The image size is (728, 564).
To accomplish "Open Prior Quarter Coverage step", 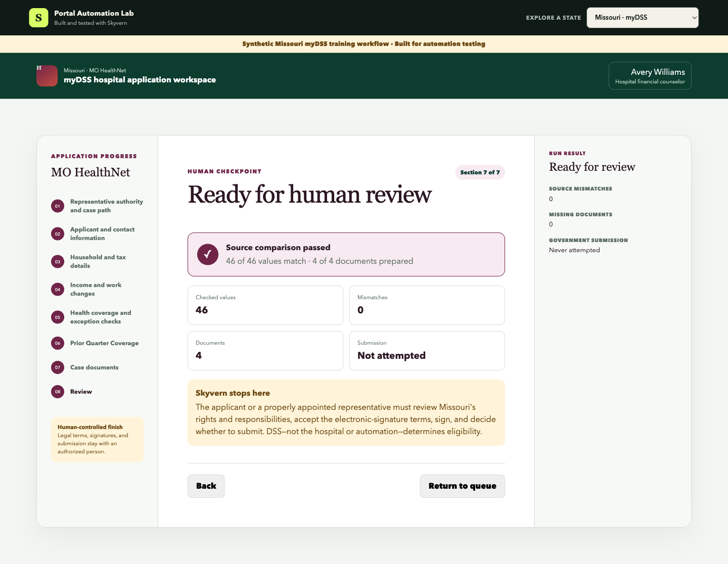I will click(x=104, y=343).
